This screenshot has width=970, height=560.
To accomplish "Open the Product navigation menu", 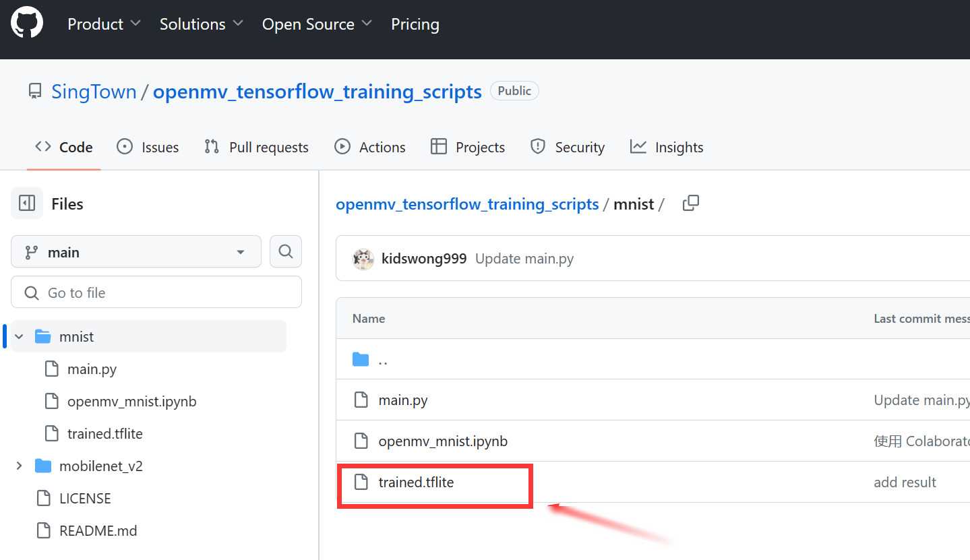I will (x=104, y=24).
